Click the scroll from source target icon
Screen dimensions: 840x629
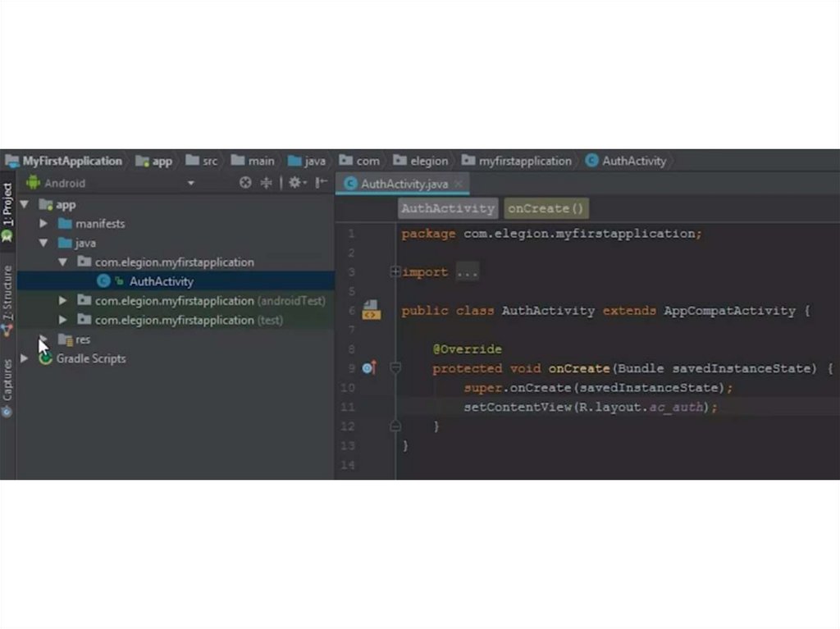tap(245, 183)
